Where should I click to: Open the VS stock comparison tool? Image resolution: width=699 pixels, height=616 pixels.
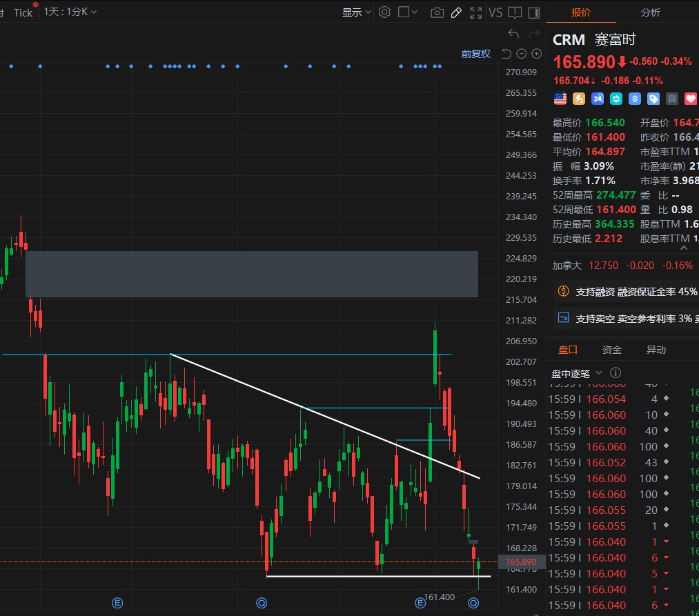coord(495,12)
